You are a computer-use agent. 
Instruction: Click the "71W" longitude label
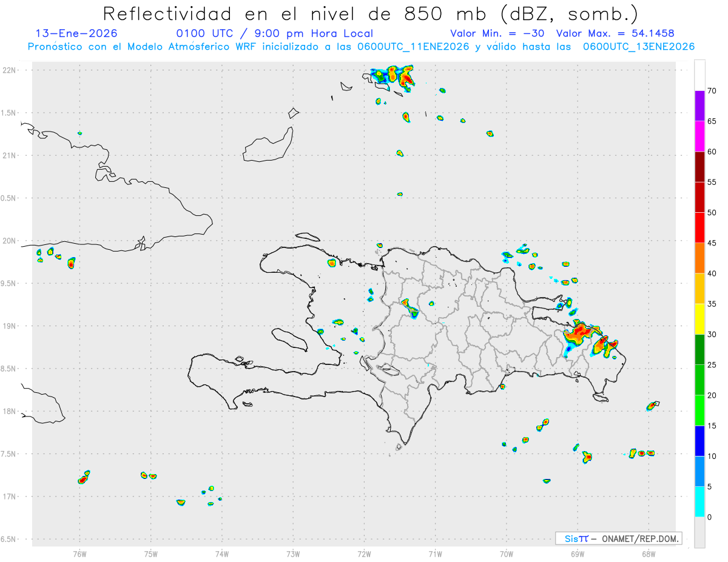coord(435,554)
